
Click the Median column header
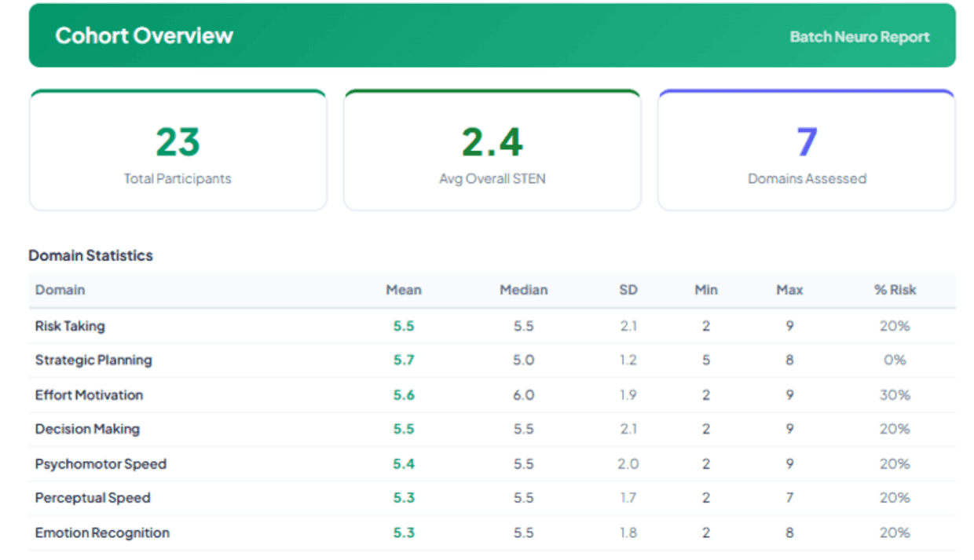[x=523, y=290]
